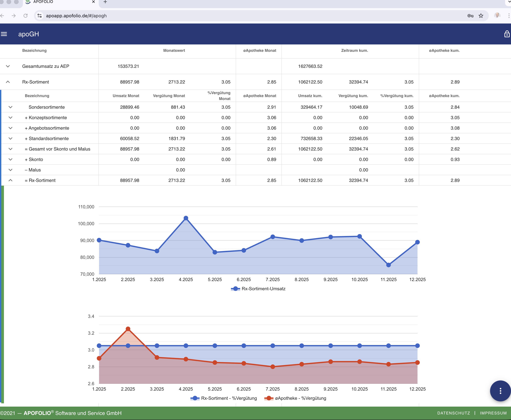The image size is (511, 420).
Task: Bookmark page with the star icon
Action: click(x=481, y=16)
